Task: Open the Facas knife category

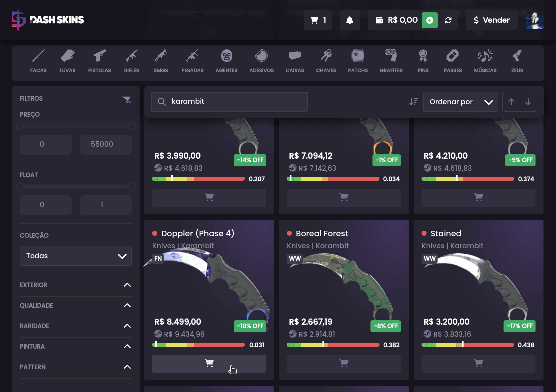Action: pyautogui.click(x=38, y=61)
